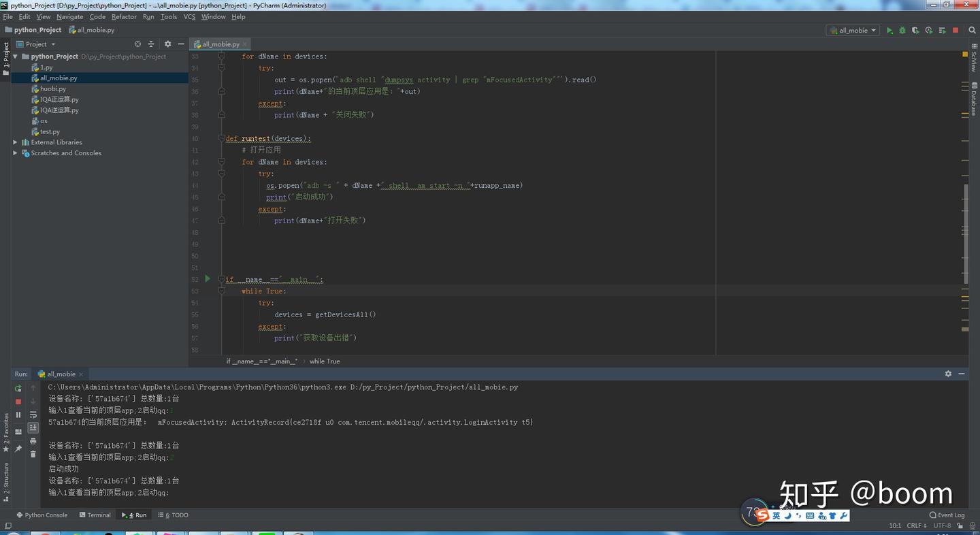
Task: Open Search Everywhere magnifier icon
Action: tap(972, 31)
